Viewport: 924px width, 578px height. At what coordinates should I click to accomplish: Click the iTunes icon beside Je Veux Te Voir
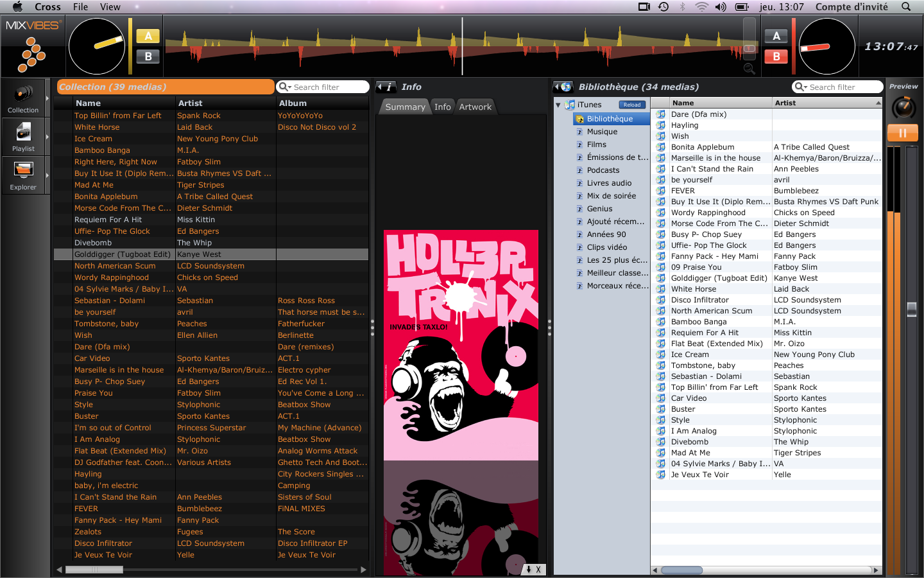pos(661,475)
